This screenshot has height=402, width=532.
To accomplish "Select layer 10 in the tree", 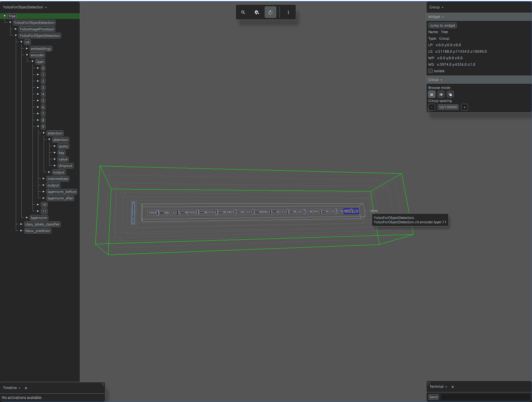I will pyautogui.click(x=44, y=205).
